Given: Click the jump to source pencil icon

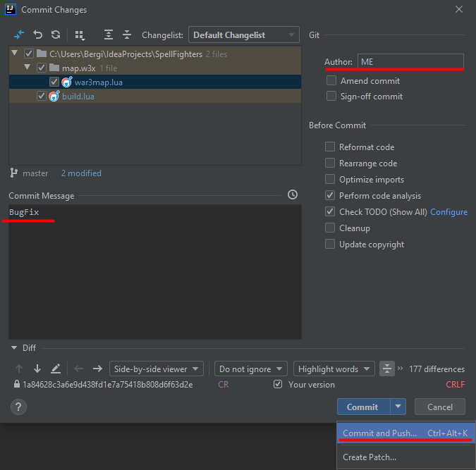Looking at the screenshot, I should coord(56,369).
